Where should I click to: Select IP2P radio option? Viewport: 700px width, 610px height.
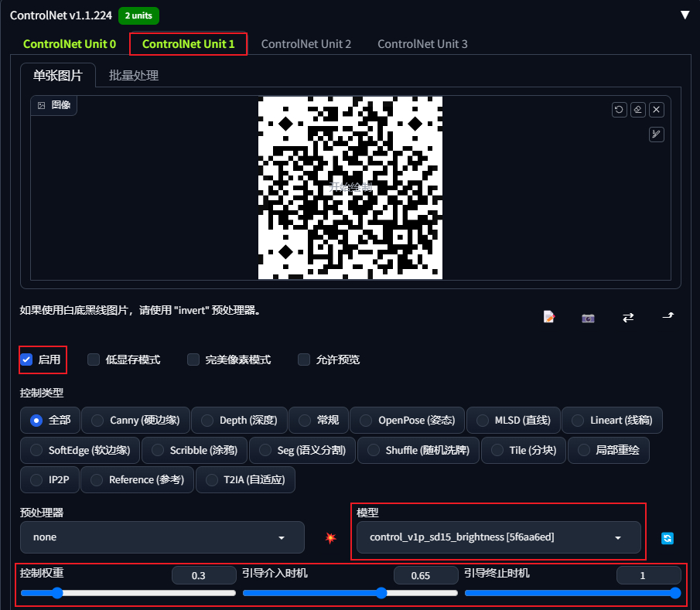pos(50,479)
